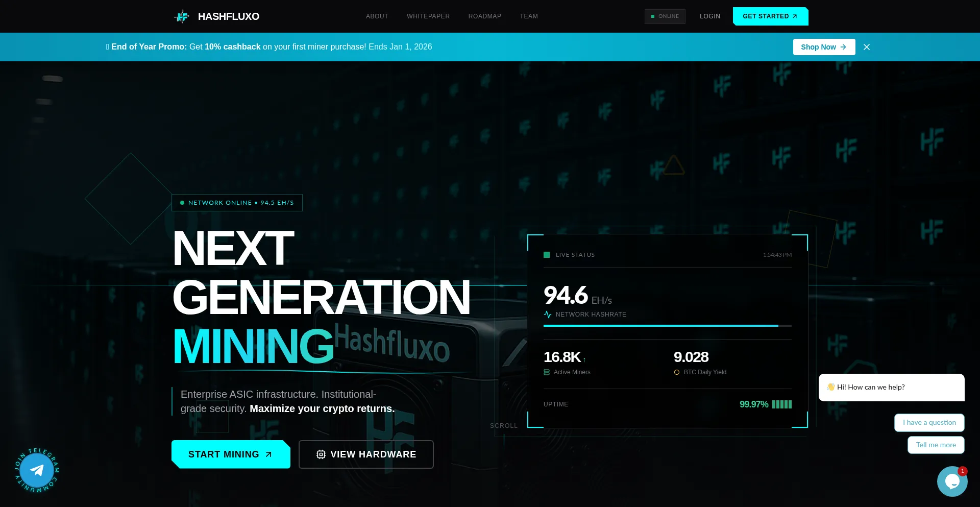Click the Network Hashrate activity icon
Image resolution: width=980 pixels, height=507 pixels.
(548, 315)
